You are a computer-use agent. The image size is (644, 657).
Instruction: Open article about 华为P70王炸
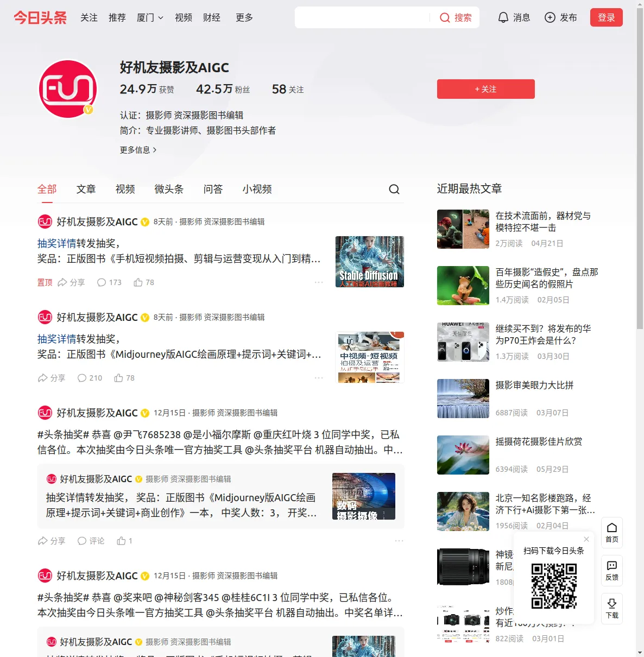point(543,334)
